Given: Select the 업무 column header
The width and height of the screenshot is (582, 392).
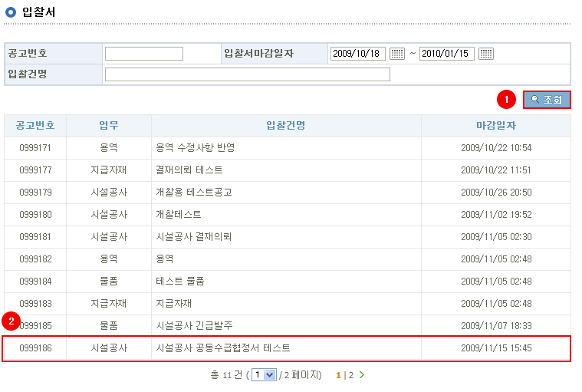Looking at the screenshot, I should point(109,126).
